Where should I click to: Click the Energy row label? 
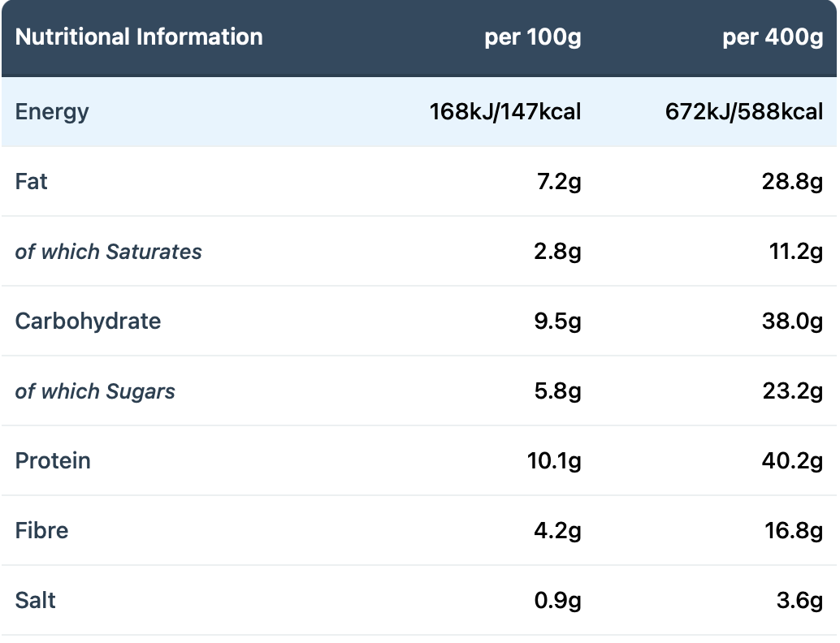tap(52, 112)
